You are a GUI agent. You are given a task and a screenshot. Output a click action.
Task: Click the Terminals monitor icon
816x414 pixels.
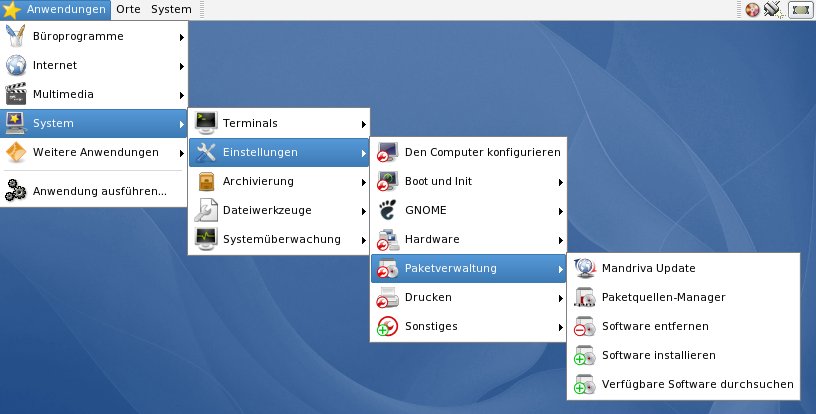[x=206, y=123]
